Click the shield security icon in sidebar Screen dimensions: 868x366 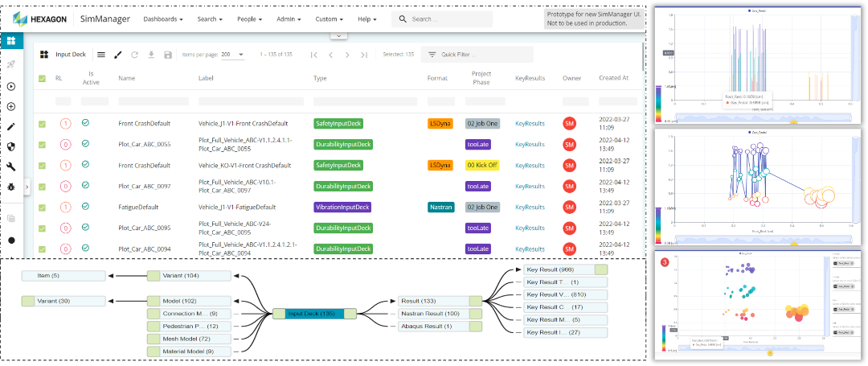[x=11, y=146]
